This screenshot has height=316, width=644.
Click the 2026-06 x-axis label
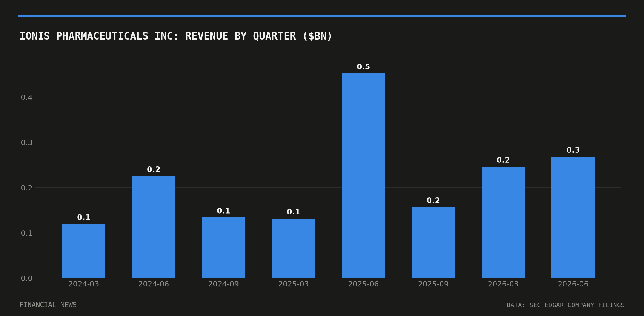tap(573, 284)
